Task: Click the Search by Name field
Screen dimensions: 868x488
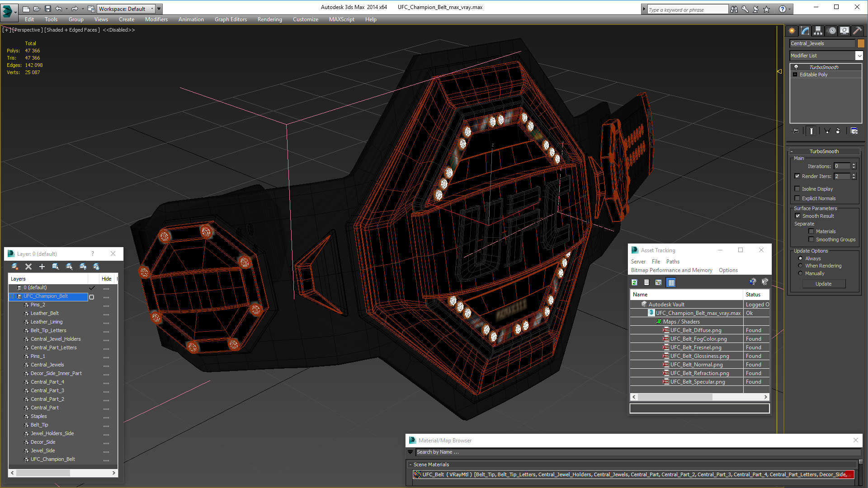Action: pos(637,452)
